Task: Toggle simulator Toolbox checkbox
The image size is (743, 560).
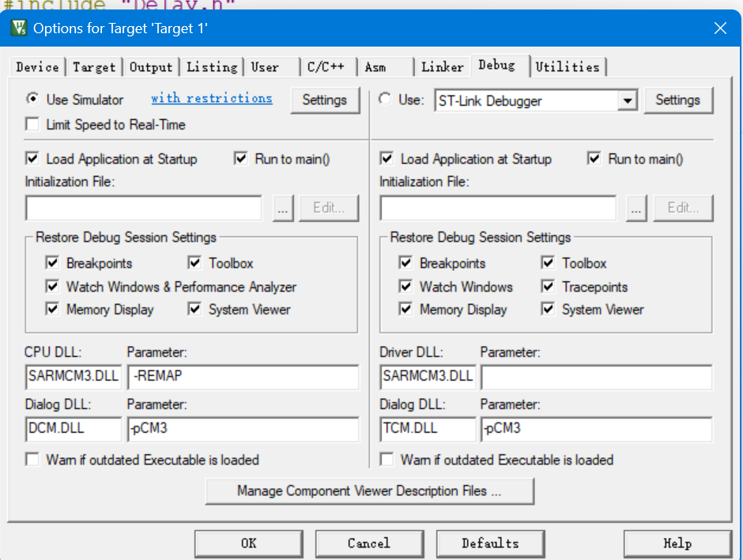Action: click(194, 263)
